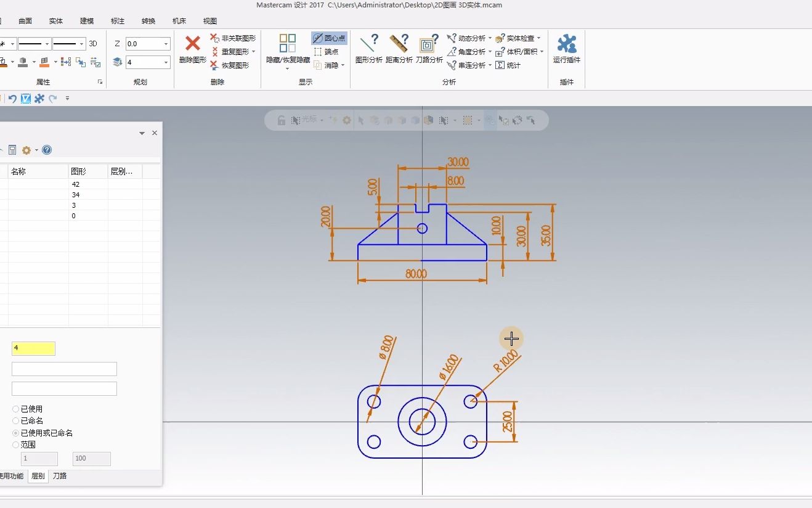Enable the 圆心点 center point display
The width and height of the screenshot is (812, 508).
pos(328,38)
